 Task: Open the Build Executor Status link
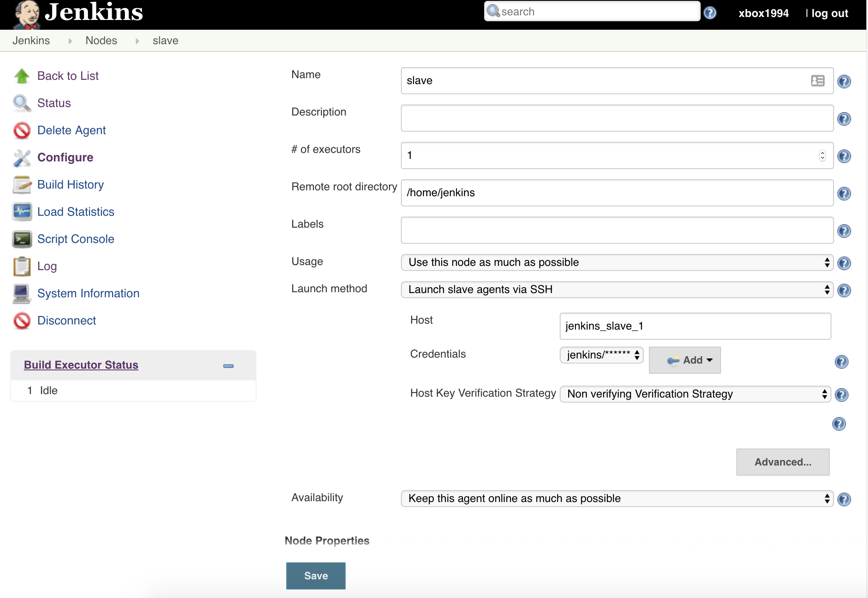[x=81, y=365]
